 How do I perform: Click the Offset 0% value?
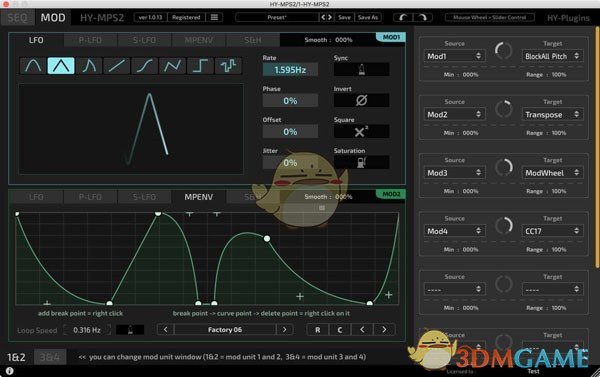click(290, 132)
